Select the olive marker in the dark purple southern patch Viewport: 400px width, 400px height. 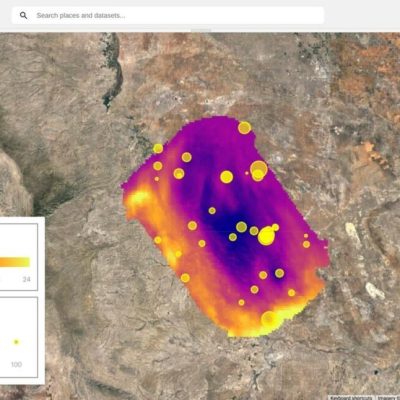tap(279, 273)
